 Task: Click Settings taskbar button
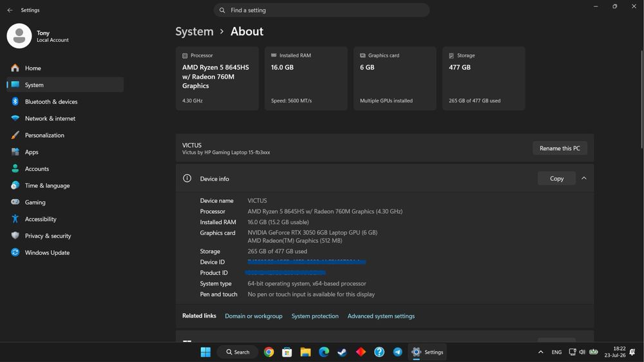(x=428, y=352)
